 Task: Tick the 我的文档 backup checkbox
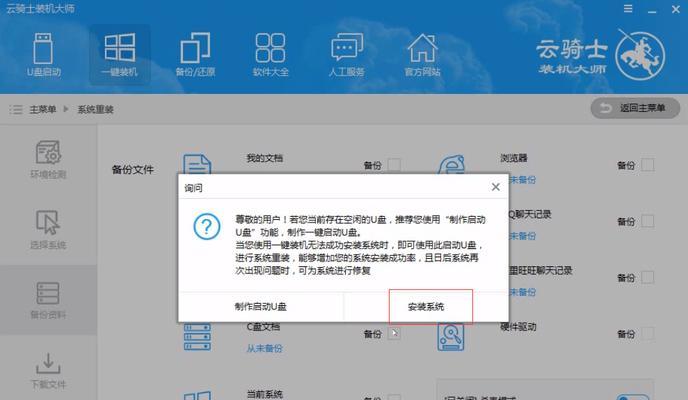click(x=394, y=165)
